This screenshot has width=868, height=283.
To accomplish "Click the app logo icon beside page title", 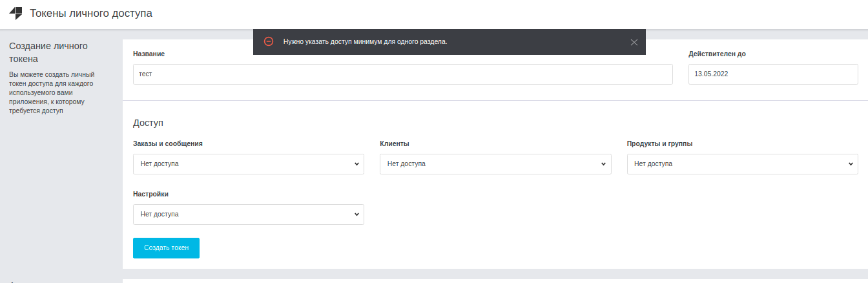I will tap(15, 13).
